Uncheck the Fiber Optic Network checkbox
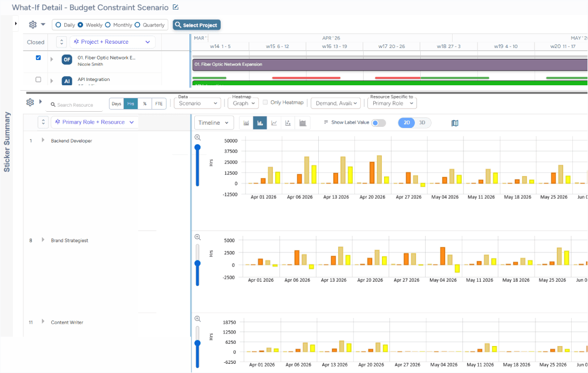Screen dimensions: 588x373 (x=38, y=58)
